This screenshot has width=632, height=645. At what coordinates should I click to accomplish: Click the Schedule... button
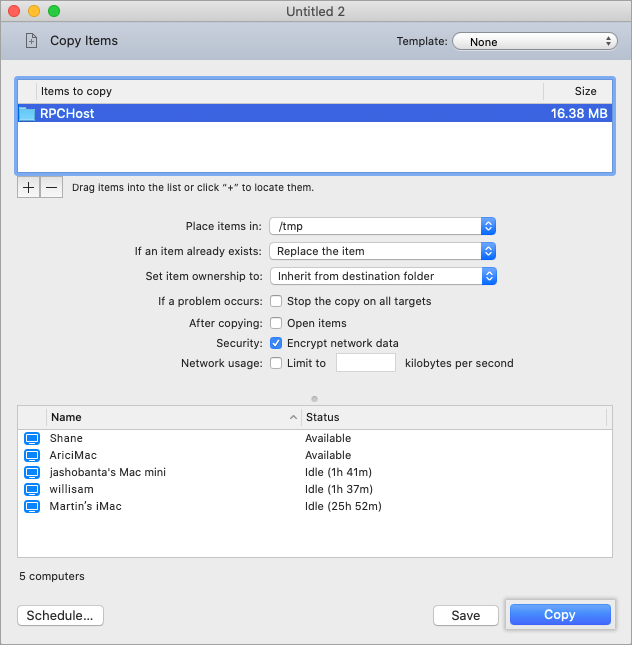(x=60, y=615)
